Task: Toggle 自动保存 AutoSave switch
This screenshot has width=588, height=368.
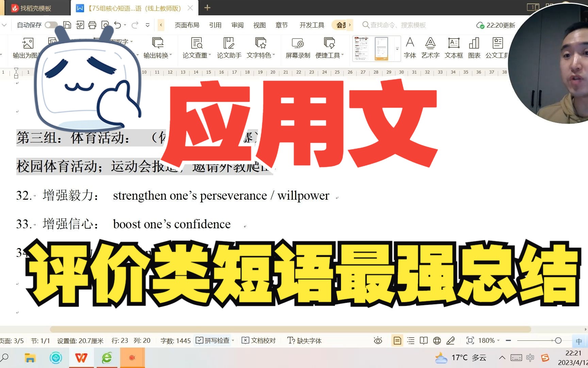Action: (x=51, y=25)
